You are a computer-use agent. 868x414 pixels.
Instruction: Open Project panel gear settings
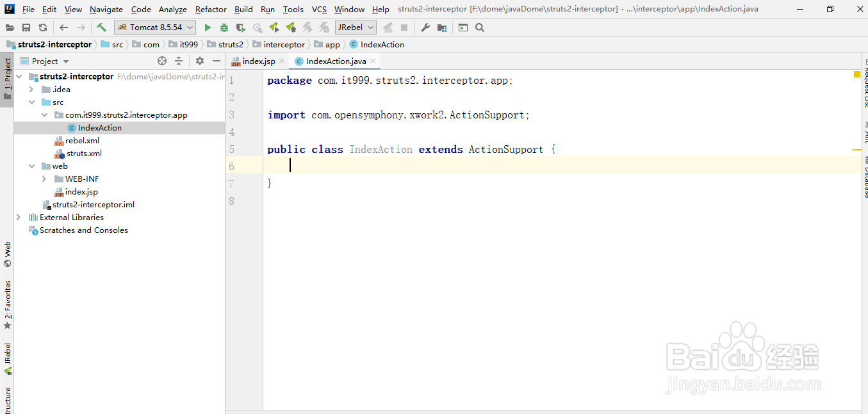200,61
